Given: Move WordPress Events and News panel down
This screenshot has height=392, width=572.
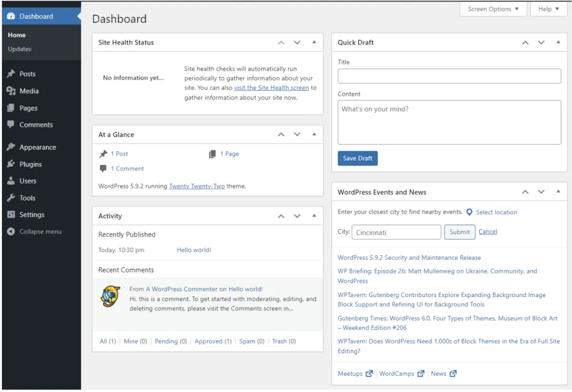Looking at the screenshot, I should (x=541, y=192).
